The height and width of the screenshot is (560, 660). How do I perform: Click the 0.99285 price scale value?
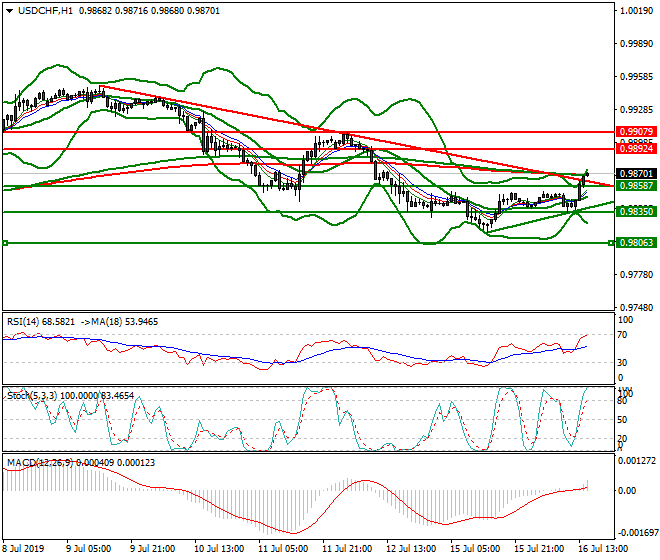636,110
